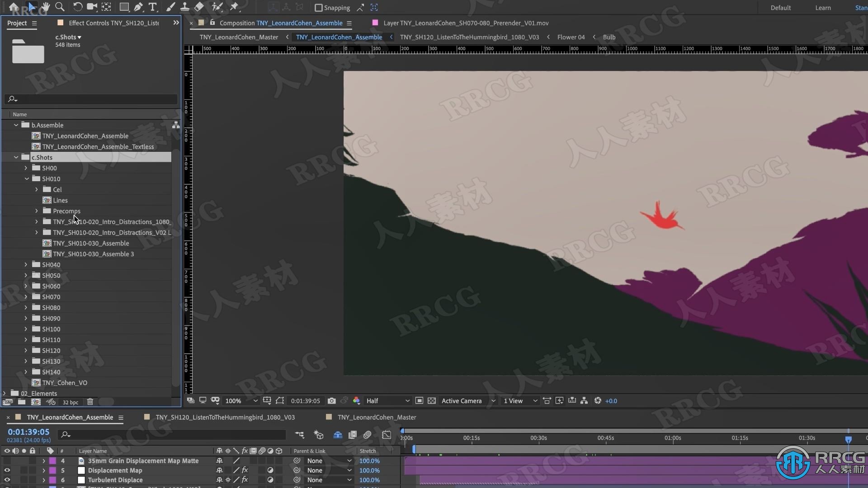Hide the Displacement Map layer
868x488 pixels.
pos(7,470)
